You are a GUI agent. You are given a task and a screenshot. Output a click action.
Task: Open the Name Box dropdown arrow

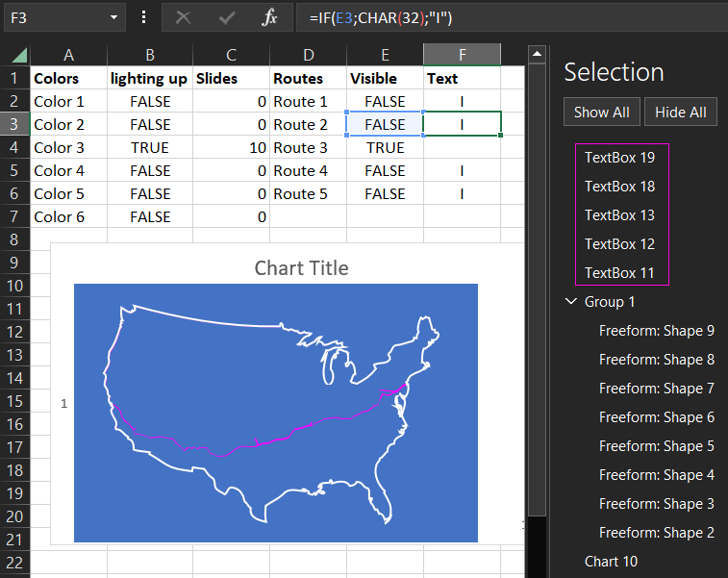click(x=114, y=17)
